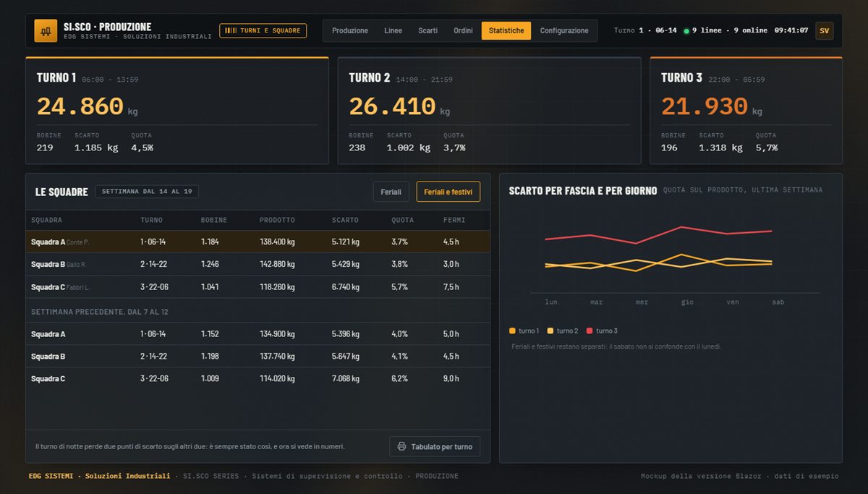Open the Ordini tab
This screenshot has width=868, height=494.
pos(463,30)
